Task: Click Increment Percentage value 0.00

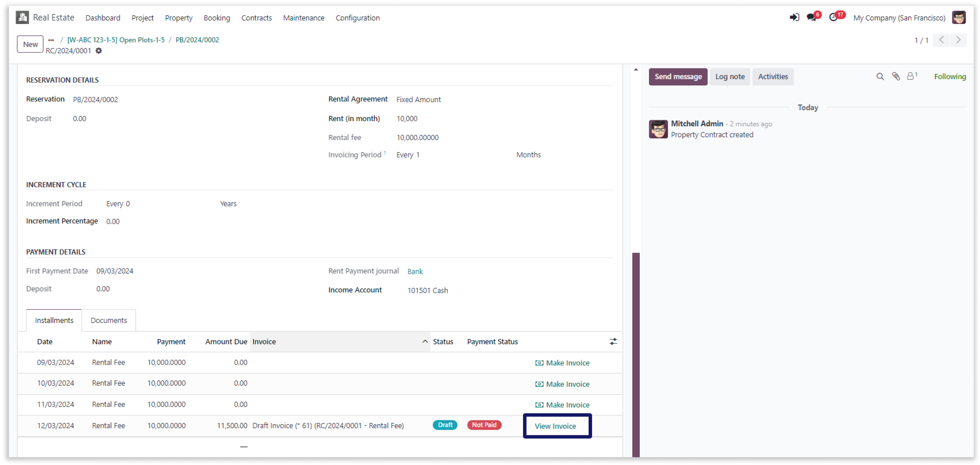Action: click(x=113, y=221)
